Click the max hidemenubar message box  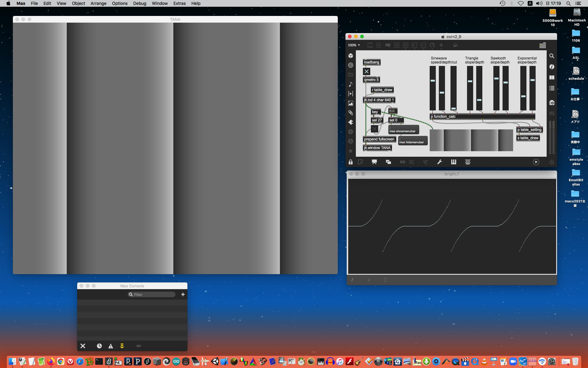(413, 141)
